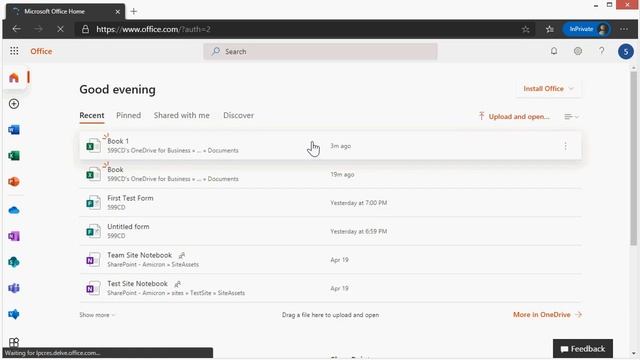
Task: Click the Forms icon of First Test Form
Action: tap(93, 203)
